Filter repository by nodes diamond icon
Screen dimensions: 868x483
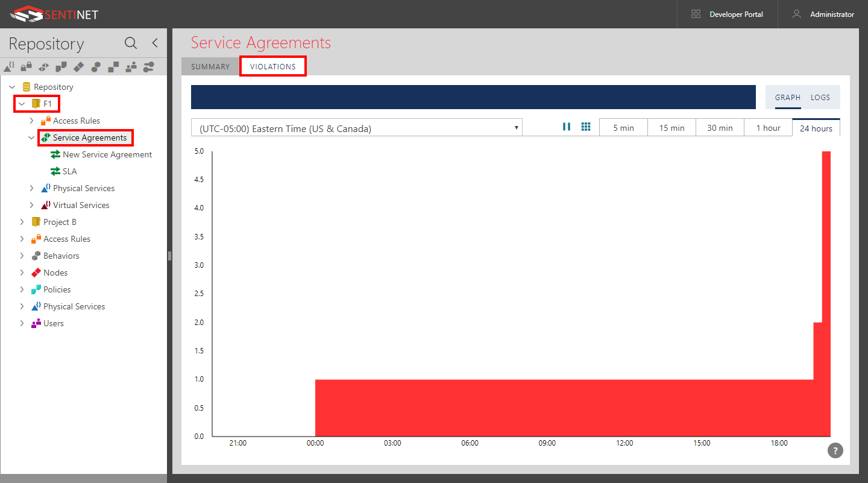(x=78, y=66)
